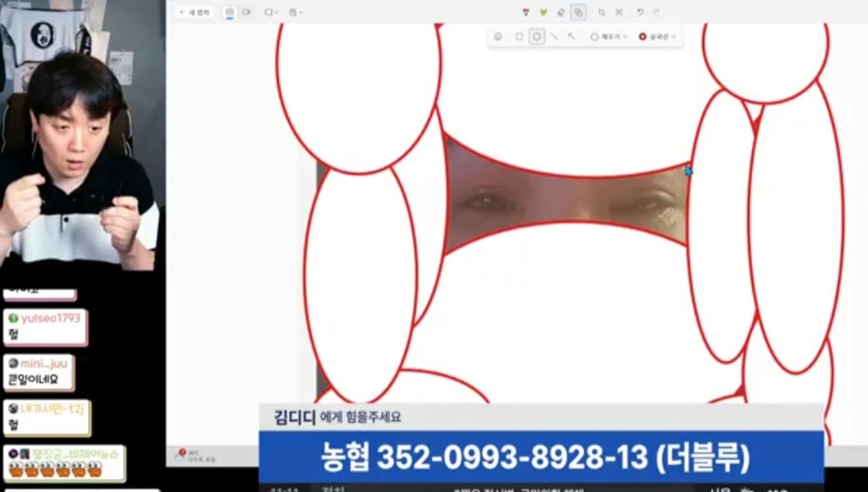Click the yulseo1793 chat message
Screen dimensions: 868x492
(x=46, y=327)
